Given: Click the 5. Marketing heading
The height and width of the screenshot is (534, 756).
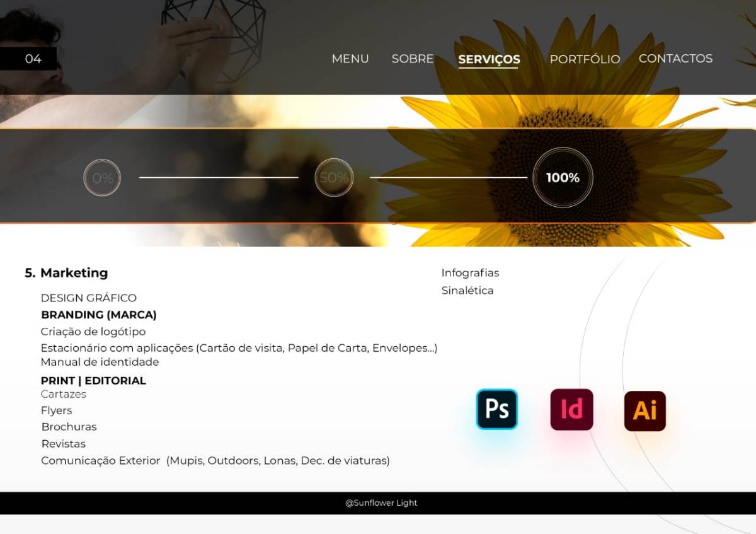Looking at the screenshot, I should click(66, 273).
